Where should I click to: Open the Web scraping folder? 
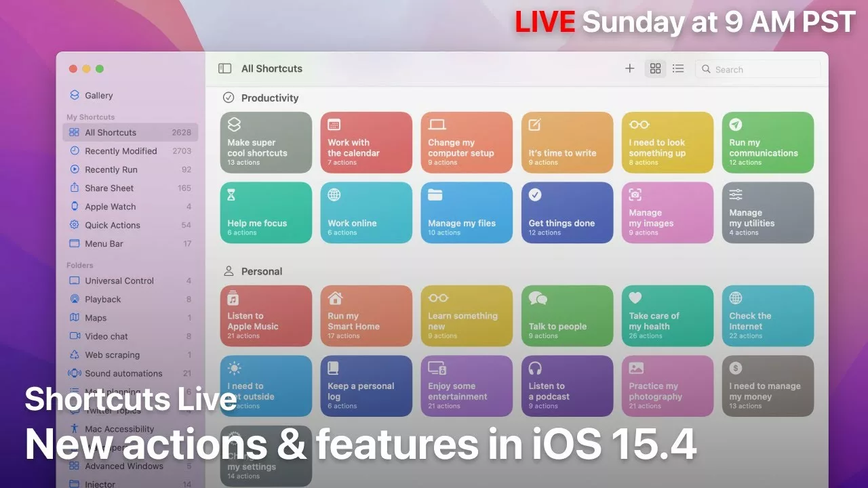pos(130,354)
